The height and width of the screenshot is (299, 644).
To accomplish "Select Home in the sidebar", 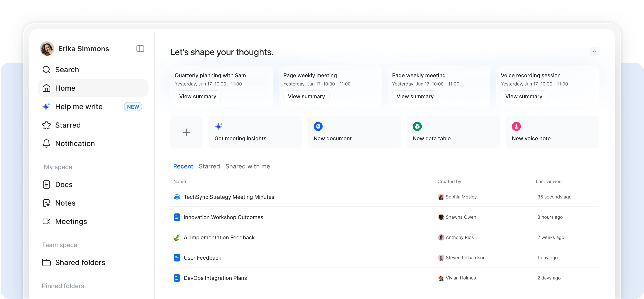I will 65,88.
